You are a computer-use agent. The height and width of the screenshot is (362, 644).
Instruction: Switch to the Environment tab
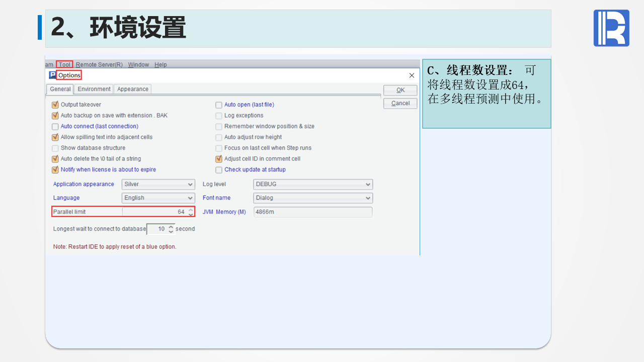94,89
